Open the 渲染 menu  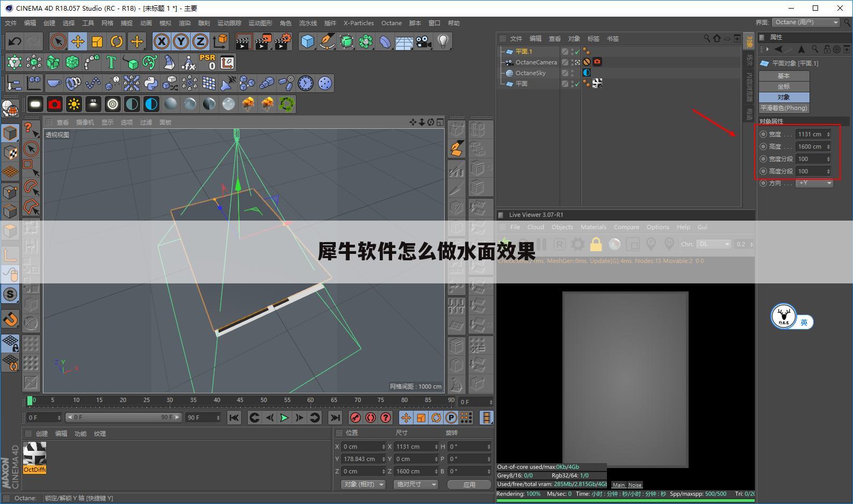pos(184,23)
